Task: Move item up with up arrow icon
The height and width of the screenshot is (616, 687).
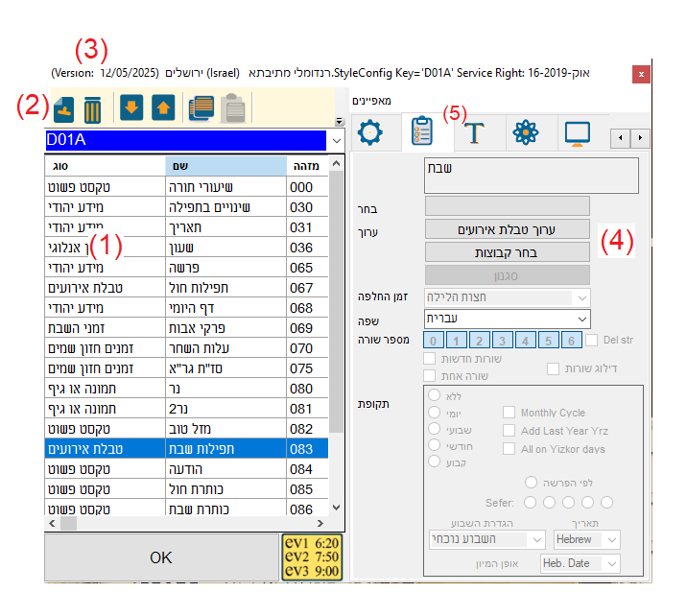Action: (x=163, y=108)
